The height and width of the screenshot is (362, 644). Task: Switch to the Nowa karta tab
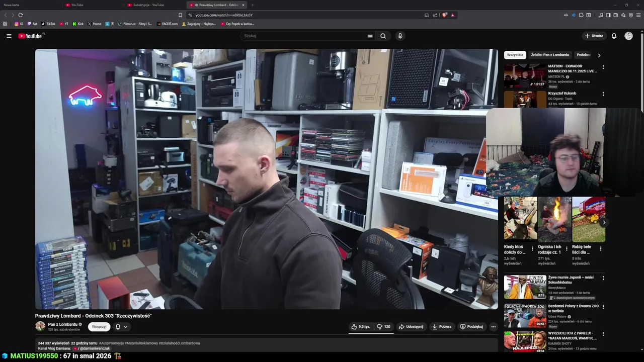30,5
